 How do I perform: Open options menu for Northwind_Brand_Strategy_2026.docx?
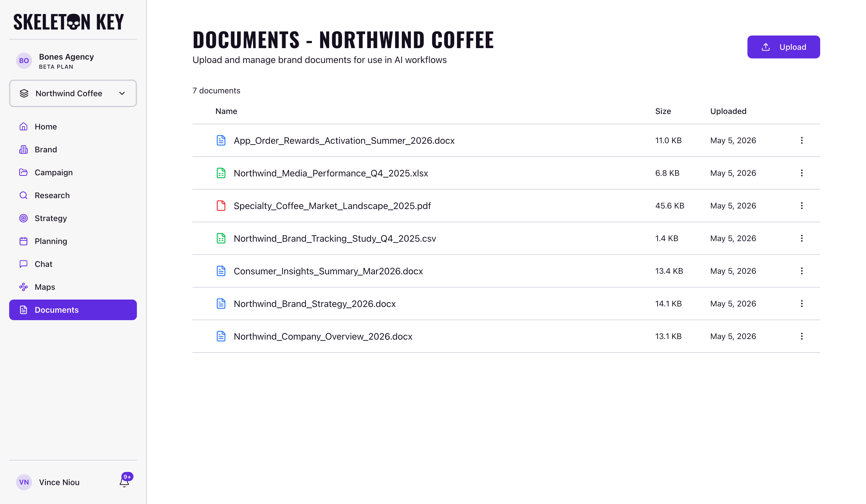[x=801, y=304]
